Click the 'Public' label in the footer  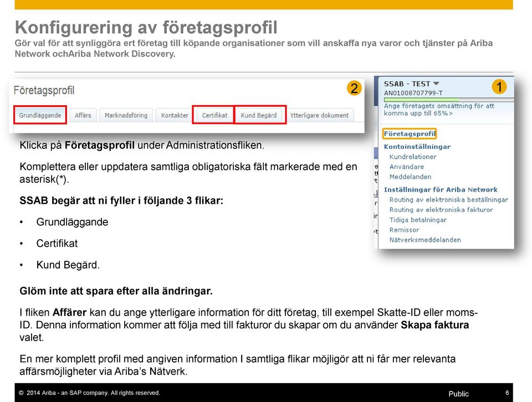458,394
